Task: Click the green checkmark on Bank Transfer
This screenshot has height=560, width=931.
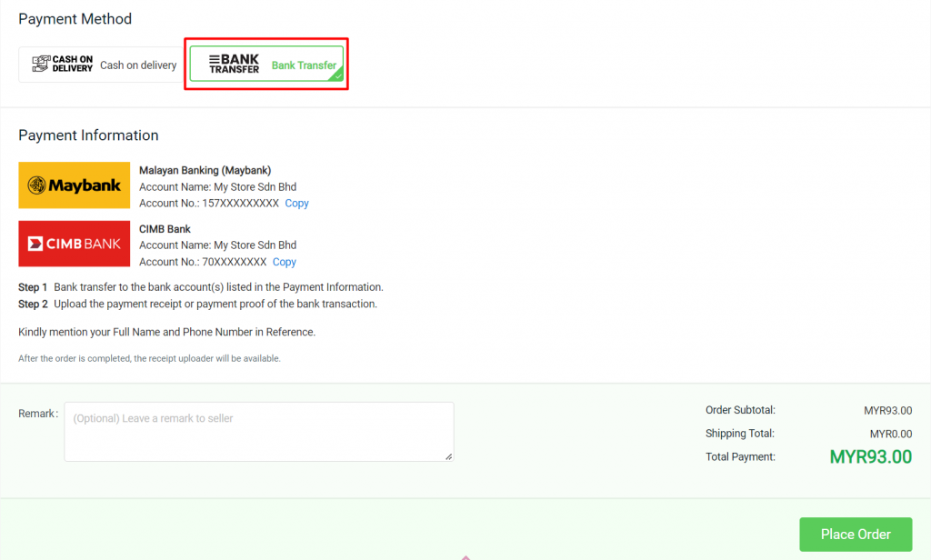Action: 338,76
